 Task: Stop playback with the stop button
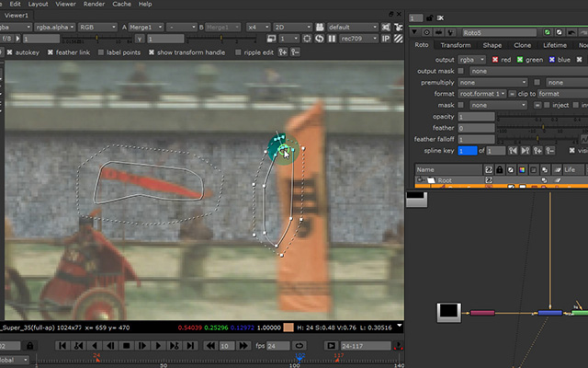(127, 346)
